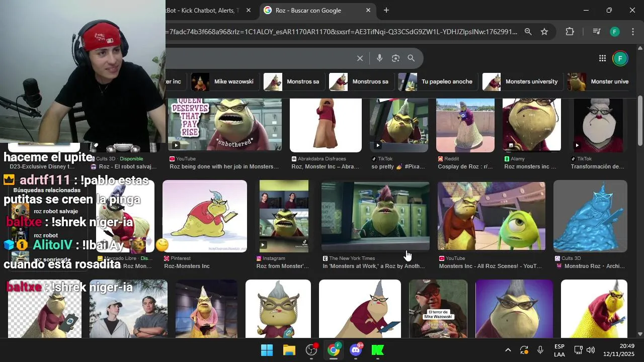Open the Reddit 'Cosplay de Roz' image
644x362 pixels.
tap(465, 125)
